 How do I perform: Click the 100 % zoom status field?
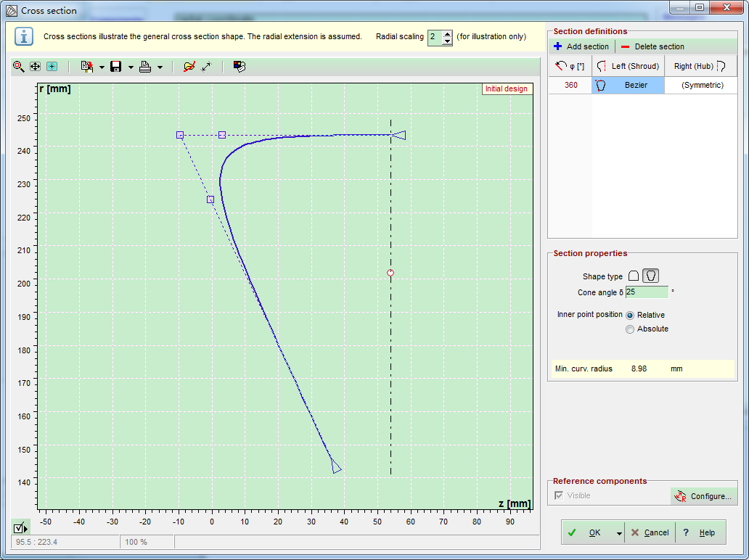click(x=147, y=542)
